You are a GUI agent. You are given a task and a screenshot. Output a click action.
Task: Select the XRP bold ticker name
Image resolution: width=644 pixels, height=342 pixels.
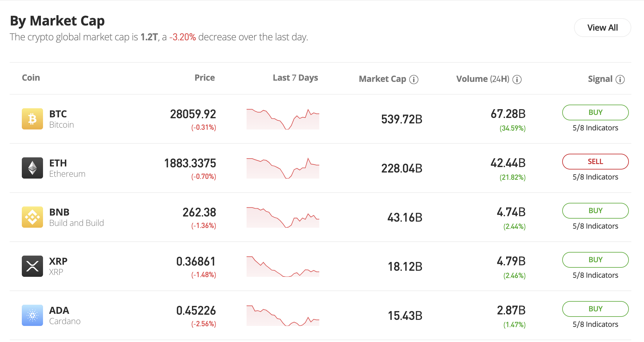[58, 261]
